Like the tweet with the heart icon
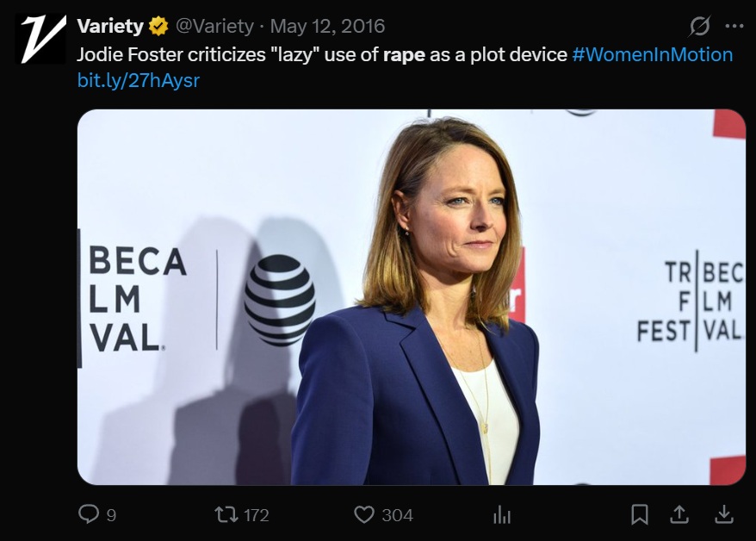756x541 pixels. pos(364,514)
